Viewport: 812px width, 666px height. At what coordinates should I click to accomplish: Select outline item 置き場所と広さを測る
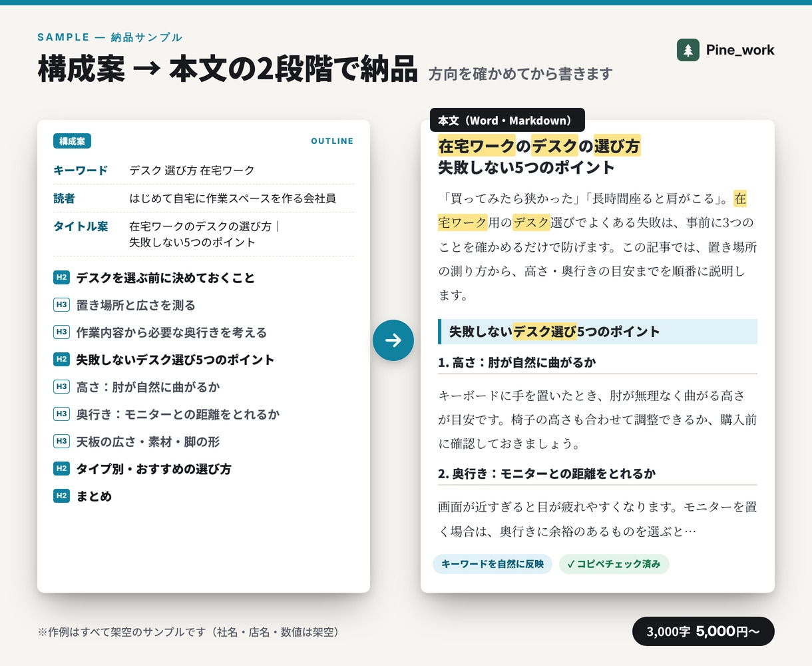tap(136, 305)
